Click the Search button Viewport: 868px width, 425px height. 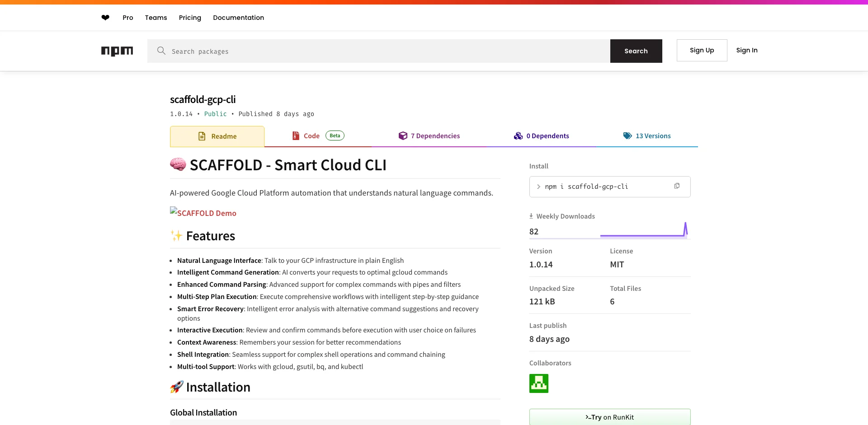pyautogui.click(x=636, y=51)
